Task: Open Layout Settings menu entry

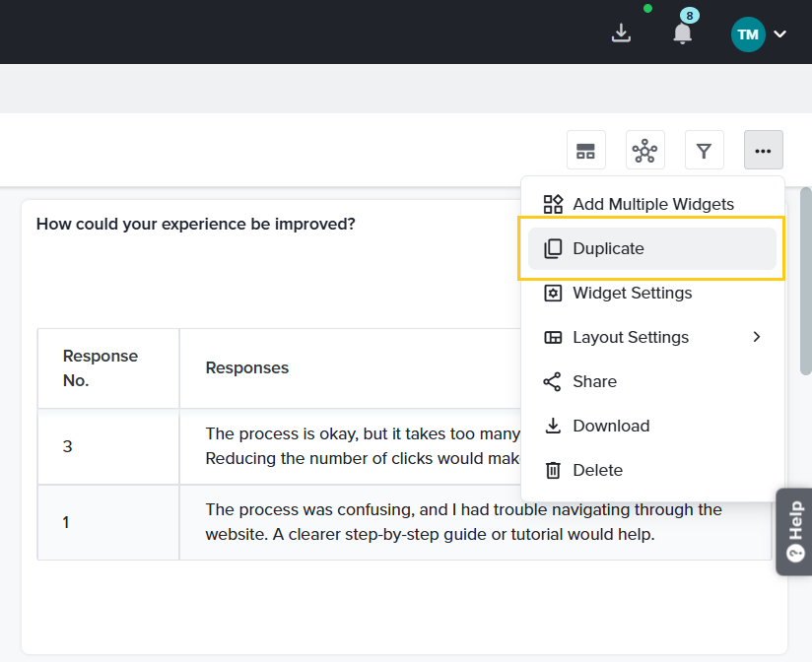Action: (x=652, y=337)
